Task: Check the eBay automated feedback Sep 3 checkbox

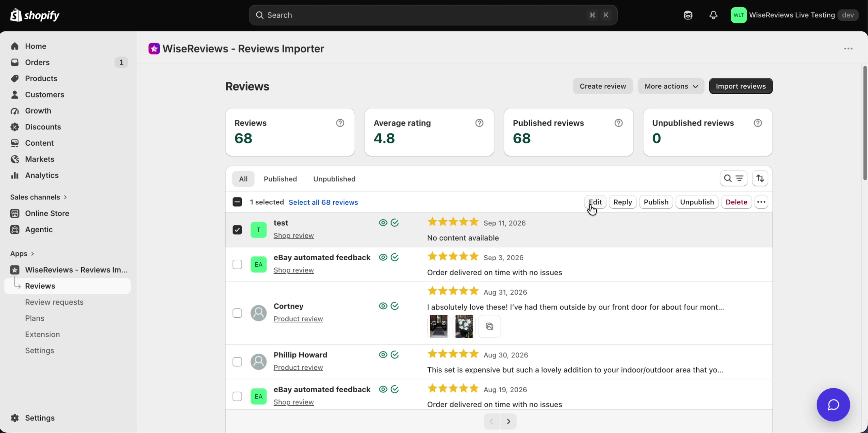Action: coord(237,265)
